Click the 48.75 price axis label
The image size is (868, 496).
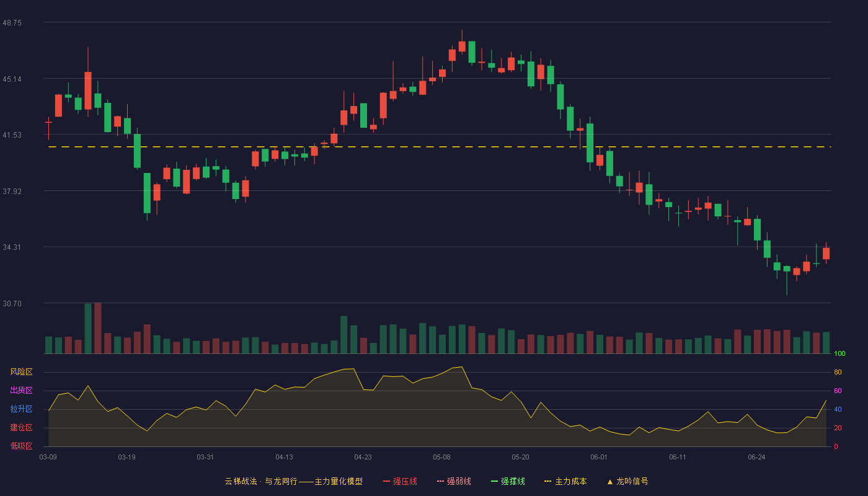point(12,22)
